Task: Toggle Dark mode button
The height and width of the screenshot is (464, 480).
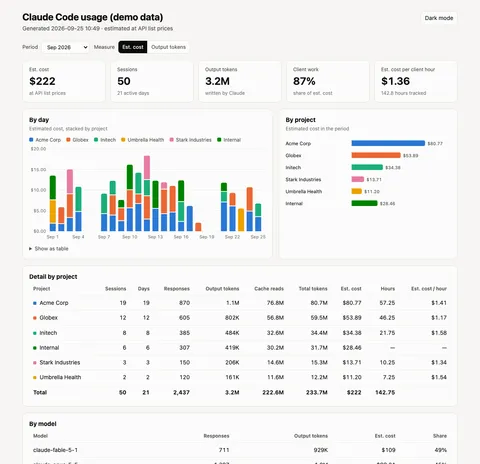Action: click(x=439, y=18)
